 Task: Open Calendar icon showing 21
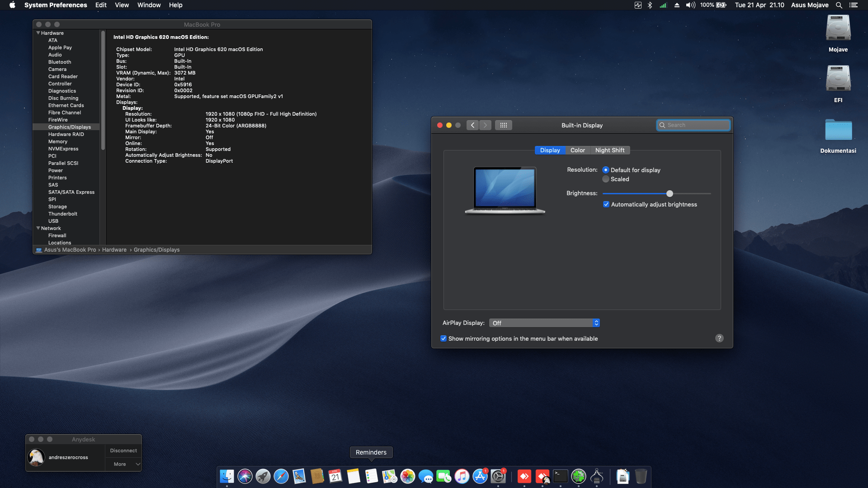[335, 476]
